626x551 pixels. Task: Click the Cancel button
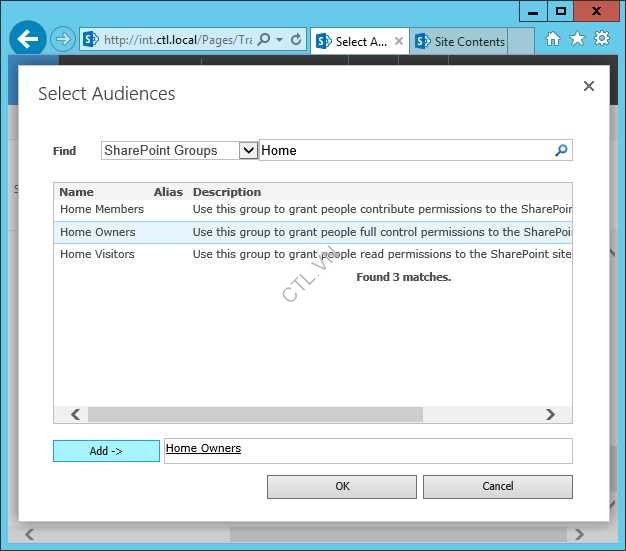pos(497,486)
